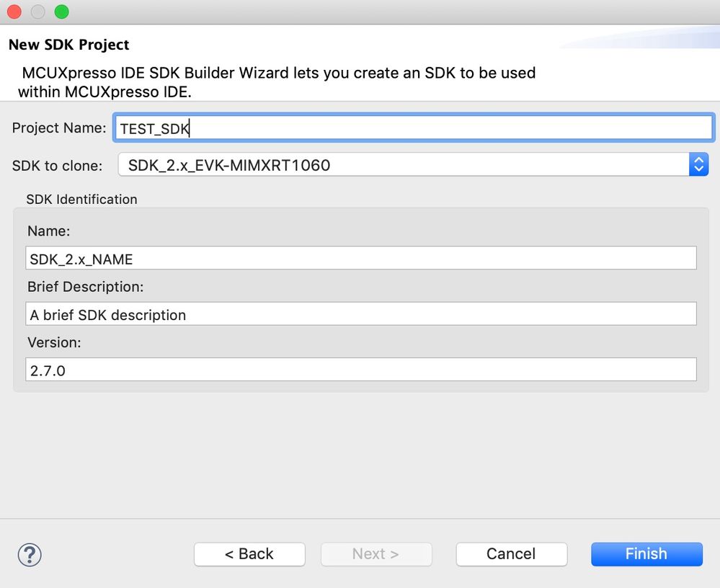Click the wizard description message text
The height and width of the screenshot is (588, 720).
(277, 82)
